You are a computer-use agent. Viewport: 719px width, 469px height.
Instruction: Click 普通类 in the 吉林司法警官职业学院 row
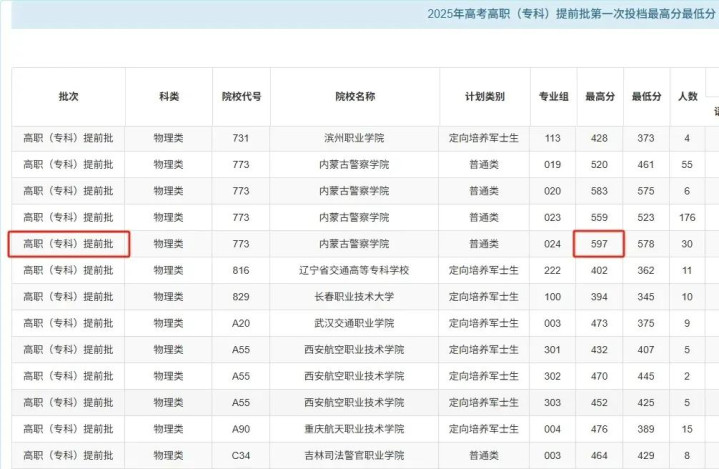(484, 456)
